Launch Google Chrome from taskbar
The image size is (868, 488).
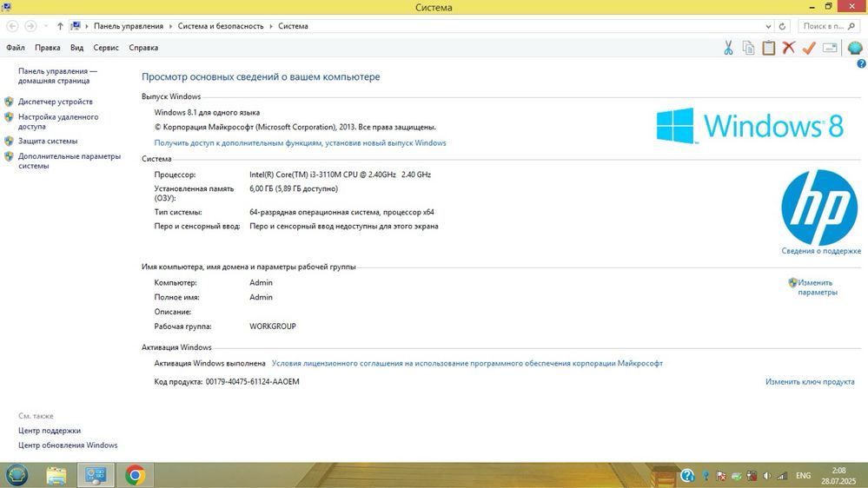(x=135, y=475)
